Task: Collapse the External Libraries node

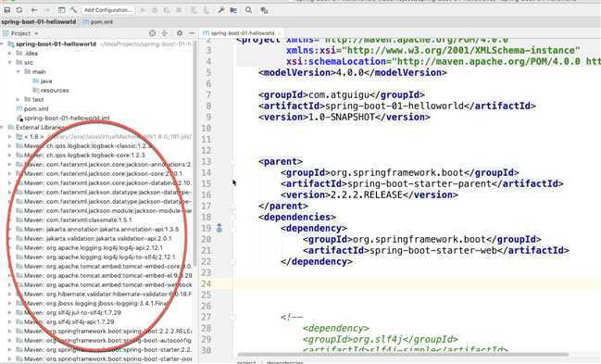Action: (2, 127)
